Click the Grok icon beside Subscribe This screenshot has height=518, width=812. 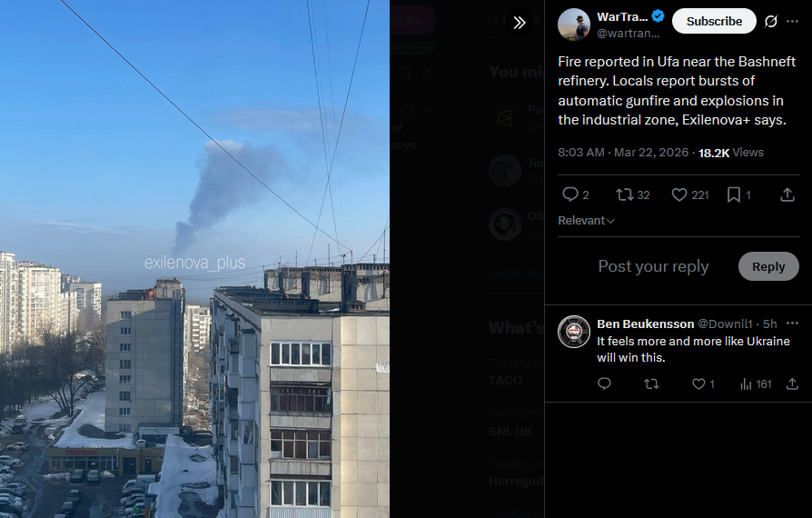770,21
